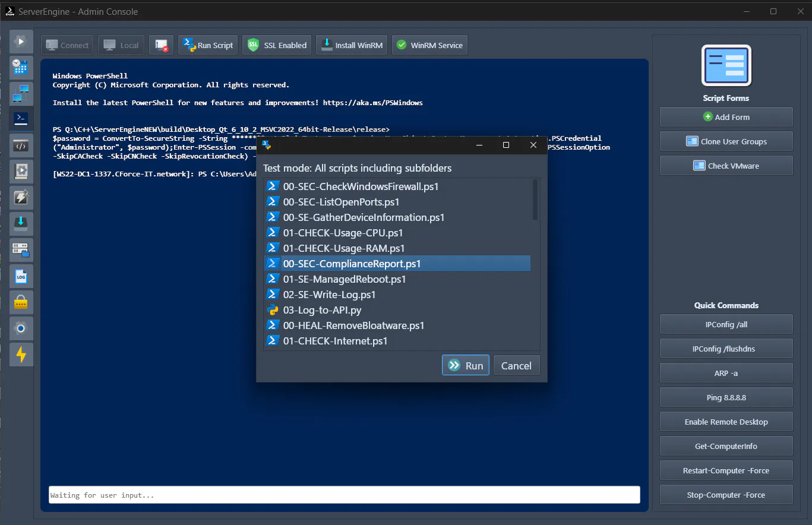
Task: Open the LOG viewer sidebar icon
Action: 21,276
